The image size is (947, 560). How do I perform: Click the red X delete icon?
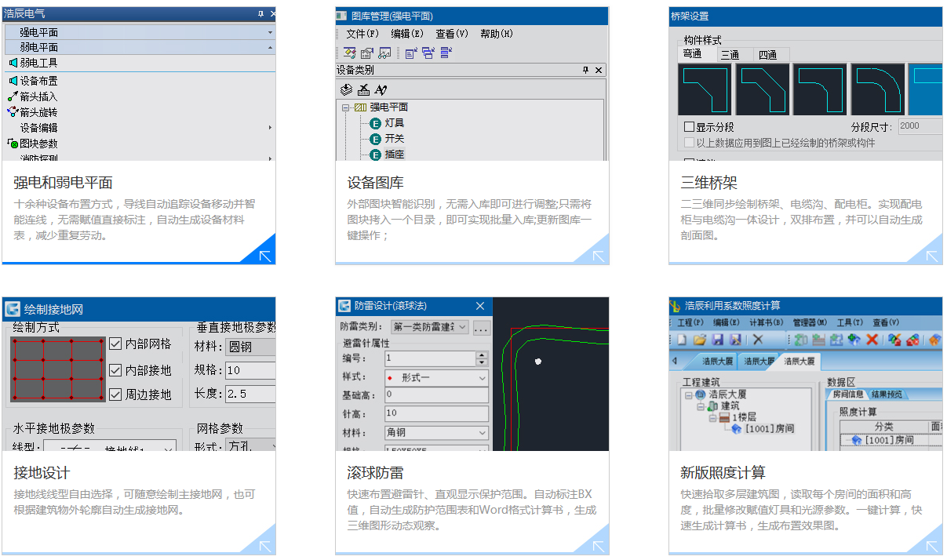point(872,340)
